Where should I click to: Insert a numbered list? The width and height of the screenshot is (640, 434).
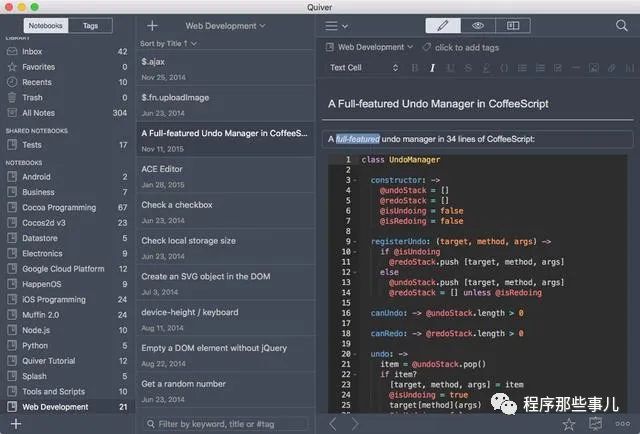coord(540,68)
